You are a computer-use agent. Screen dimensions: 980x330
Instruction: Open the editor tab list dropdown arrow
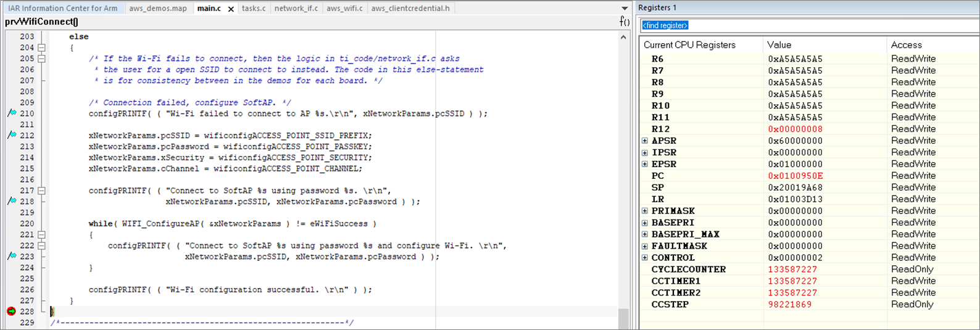coord(625,9)
